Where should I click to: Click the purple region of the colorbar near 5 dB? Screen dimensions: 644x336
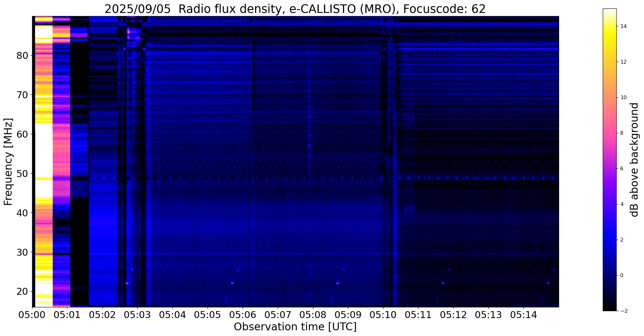[609, 186]
